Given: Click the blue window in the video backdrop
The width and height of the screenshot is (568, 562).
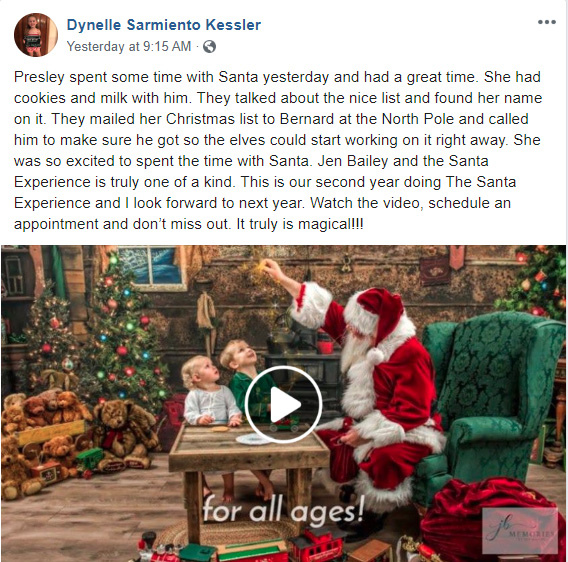Looking at the screenshot, I should pyautogui.click(x=151, y=265).
